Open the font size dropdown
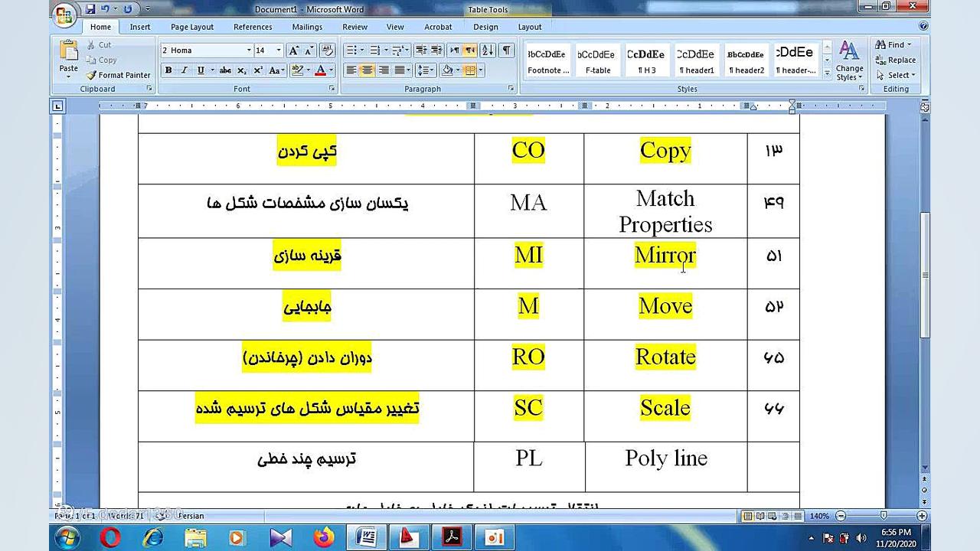Viewport: 980px width, 551px height. 279,51
